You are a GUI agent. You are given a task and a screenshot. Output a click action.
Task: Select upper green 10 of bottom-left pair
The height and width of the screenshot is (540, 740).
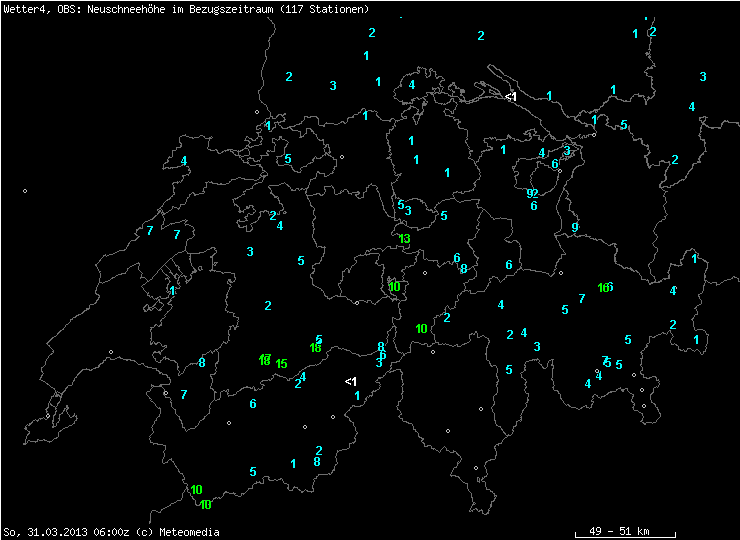[196, 490]
